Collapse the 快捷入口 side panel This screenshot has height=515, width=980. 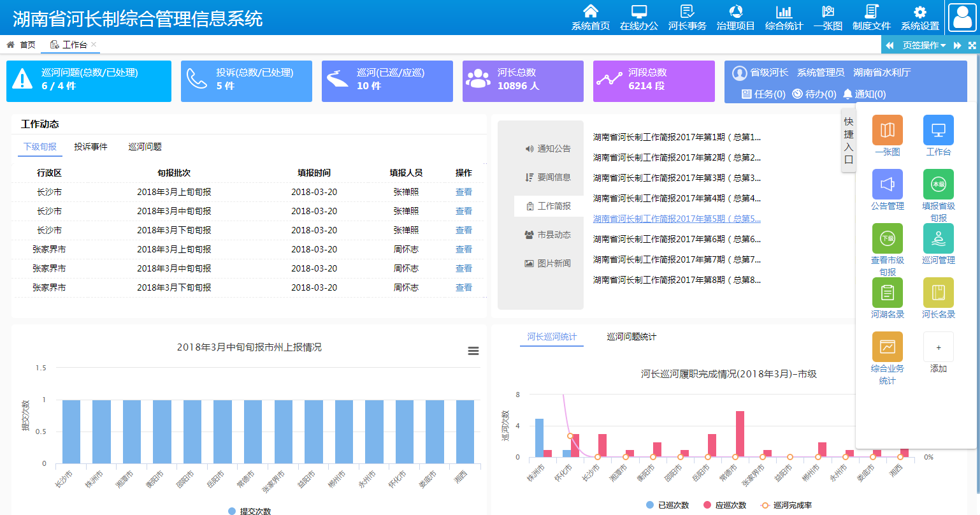[848, 140]
